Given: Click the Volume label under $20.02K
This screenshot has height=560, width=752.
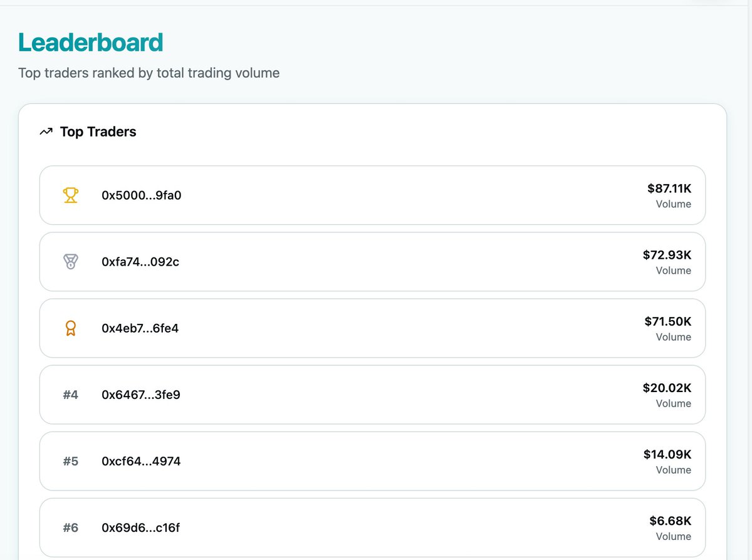Looking at the screenshot, I should (674, 403).
